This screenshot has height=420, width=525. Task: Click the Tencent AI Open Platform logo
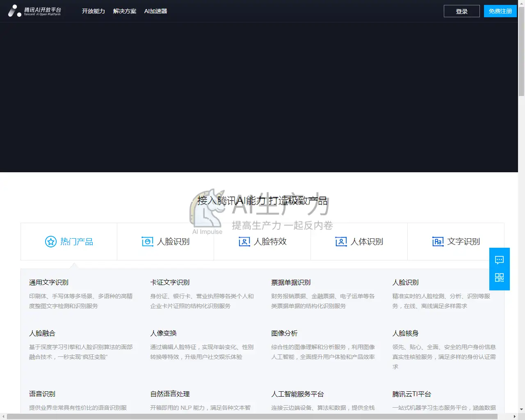click(34, 11)
